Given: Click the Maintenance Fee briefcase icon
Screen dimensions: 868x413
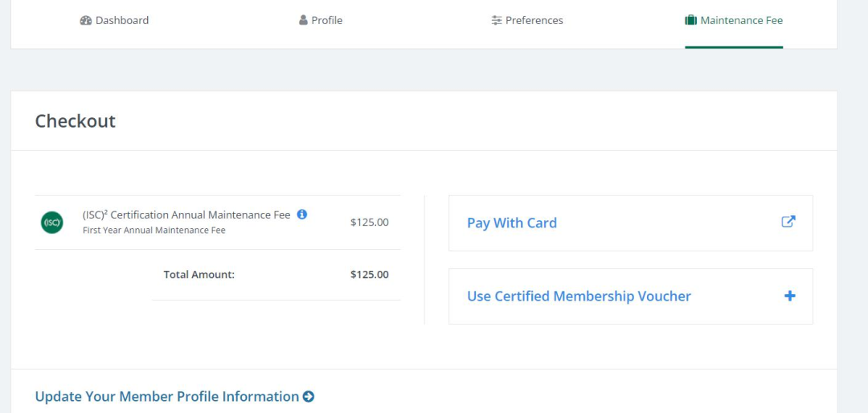Looking at the screenshot, I should [x=690, y=20].
